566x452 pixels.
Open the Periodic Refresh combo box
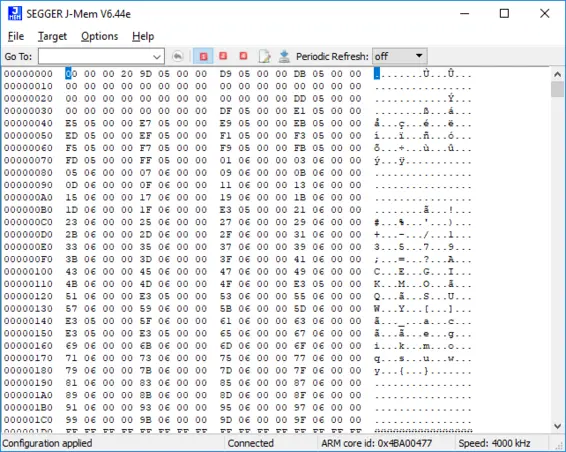400,56
